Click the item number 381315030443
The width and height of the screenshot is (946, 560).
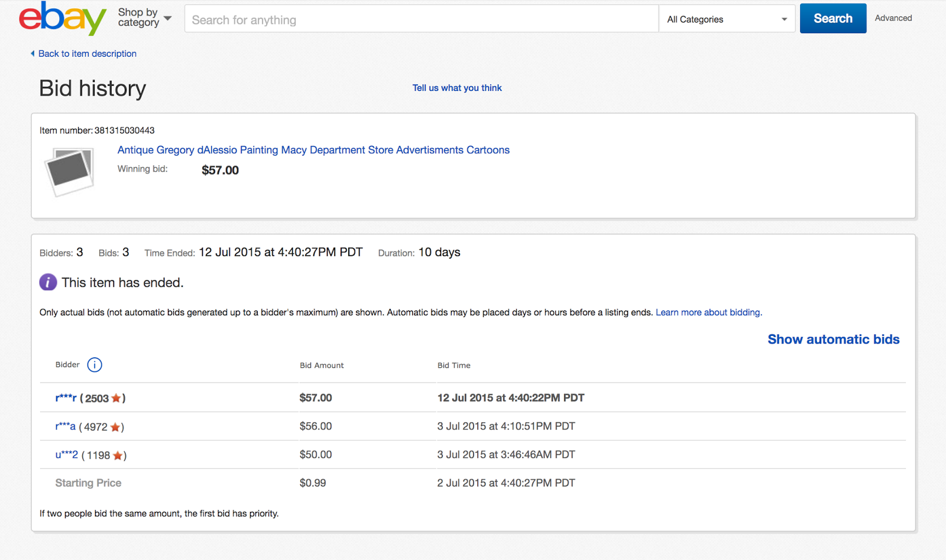click(x=124, y=131)
